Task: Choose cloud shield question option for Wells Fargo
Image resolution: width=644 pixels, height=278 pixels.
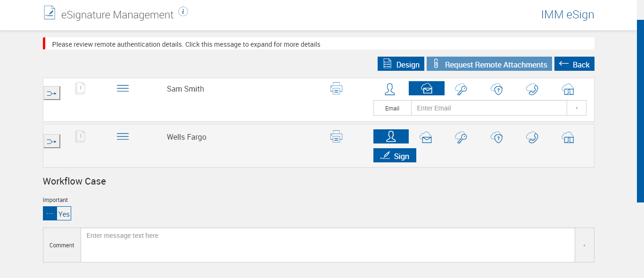Action: (x=497, y=137)
